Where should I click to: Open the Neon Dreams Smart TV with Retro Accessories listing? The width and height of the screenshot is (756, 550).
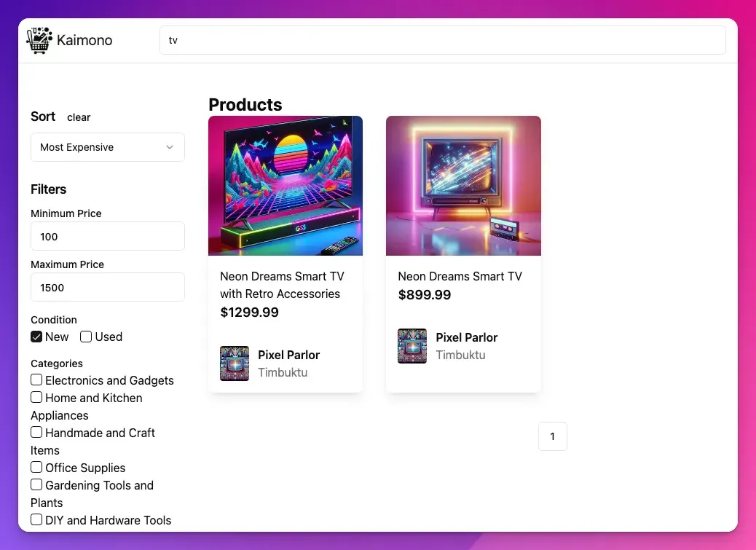tap(283, 285)
